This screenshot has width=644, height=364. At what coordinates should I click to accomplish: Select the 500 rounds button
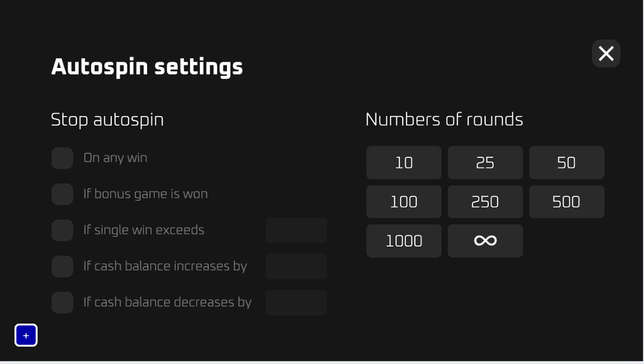(566, 202)
